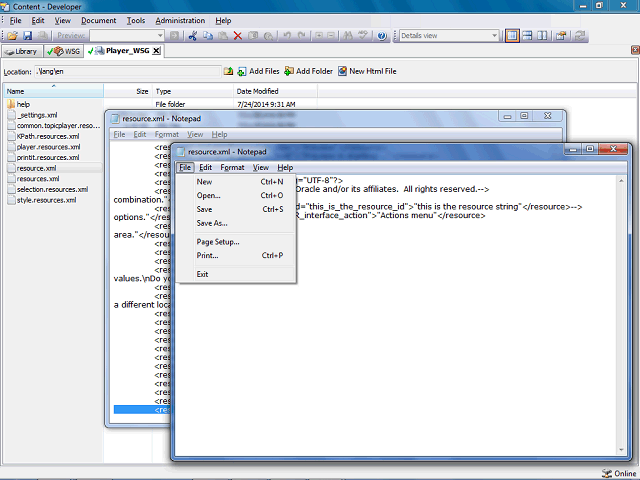Click the Spell check icon
The width and height of the screenshot is (640, 480).
[363, 36]
